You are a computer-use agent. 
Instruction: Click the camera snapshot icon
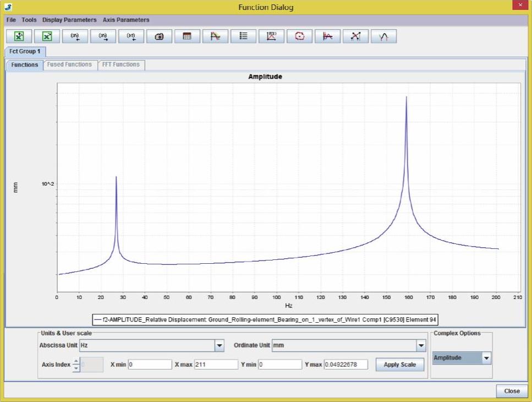pyautogui.click(x=159, y=36)
